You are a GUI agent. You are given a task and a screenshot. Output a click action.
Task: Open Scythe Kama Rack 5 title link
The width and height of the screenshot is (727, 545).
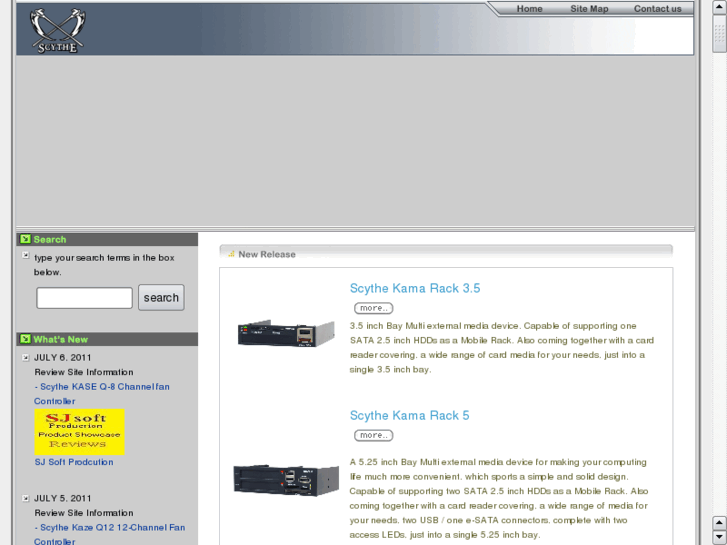pyautogui.click(x=409, y=415)
